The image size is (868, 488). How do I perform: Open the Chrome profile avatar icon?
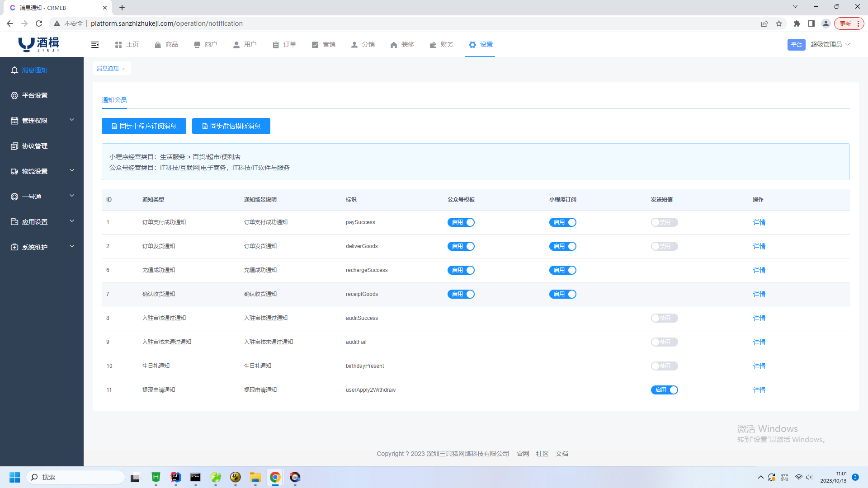[826, 23]
